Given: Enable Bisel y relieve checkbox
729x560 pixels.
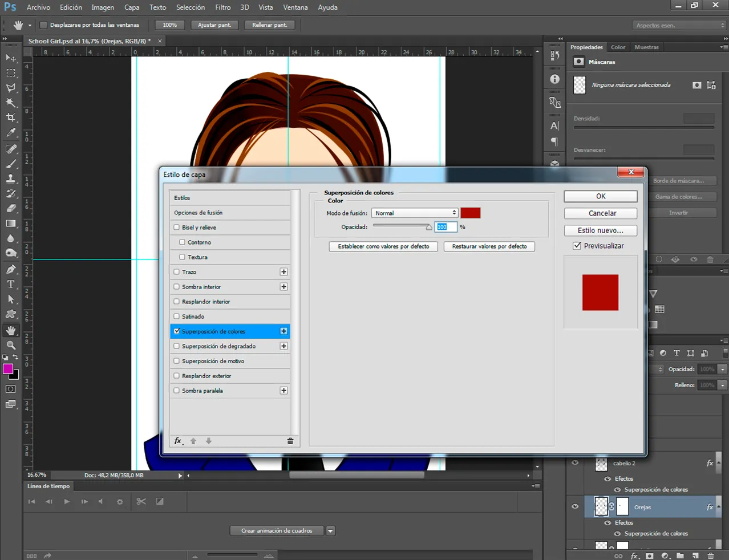Looking at the screenshot, I should pyautogui.click(x=177, y=227).
